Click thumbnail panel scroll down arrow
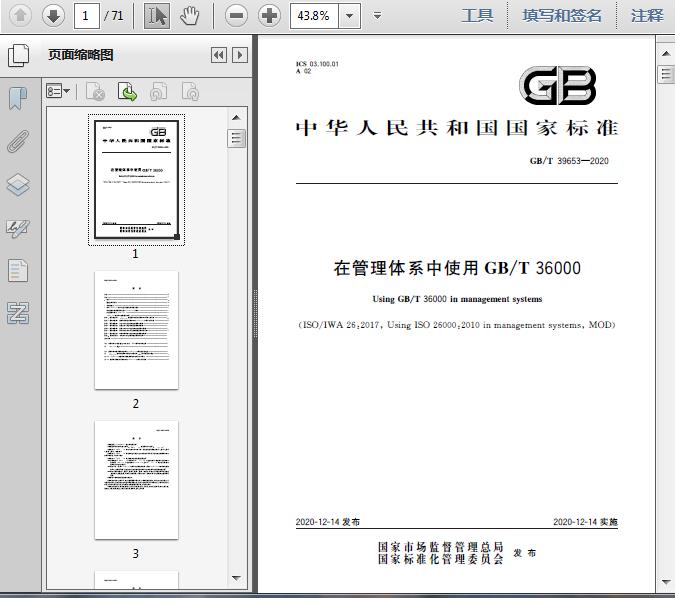 pyautogui.click(x=236, y=578)
